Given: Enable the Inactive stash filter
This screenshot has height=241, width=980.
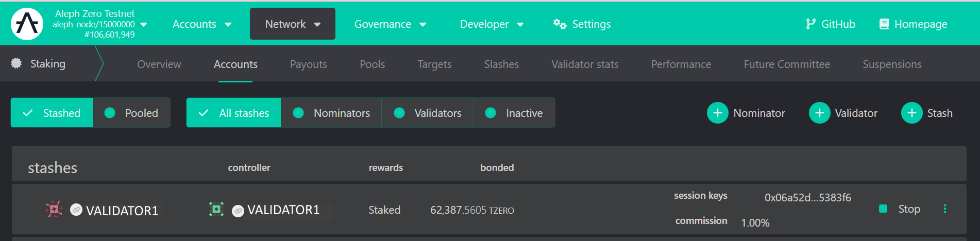Looking at the screenshot, I should (514, 113).
